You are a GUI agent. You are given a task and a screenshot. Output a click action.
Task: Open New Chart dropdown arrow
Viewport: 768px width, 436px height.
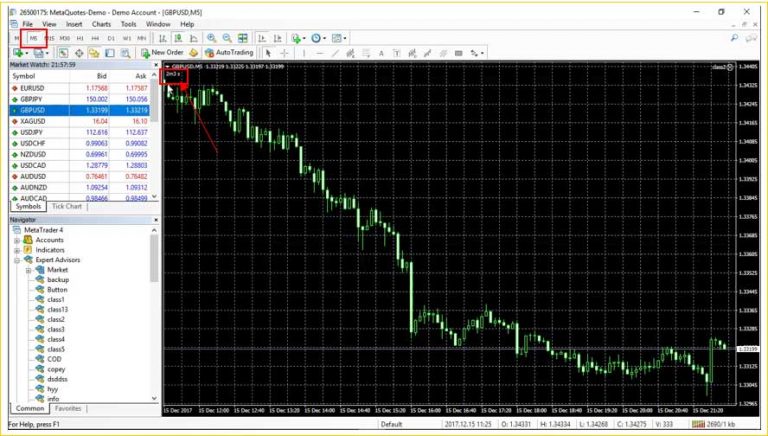point(27,53)
